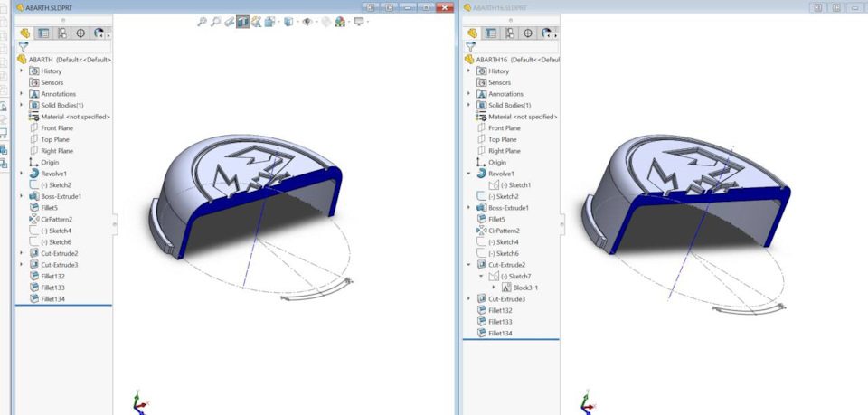This screenshot has height=415, width=868.
Task: Expand History folder in ABARTH tree
Action: coord(22,71)
